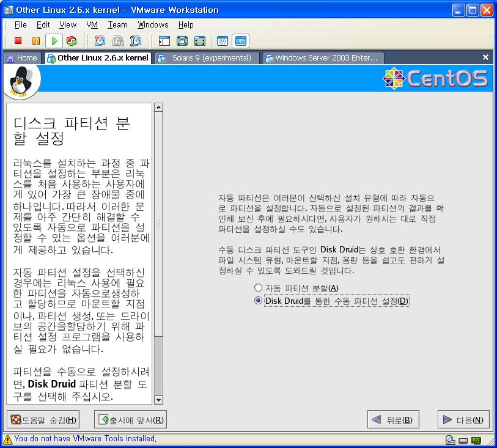
Task: Take a snapshot using the toolbar icon
Action: pyautogui.click(x=100, y=41)
